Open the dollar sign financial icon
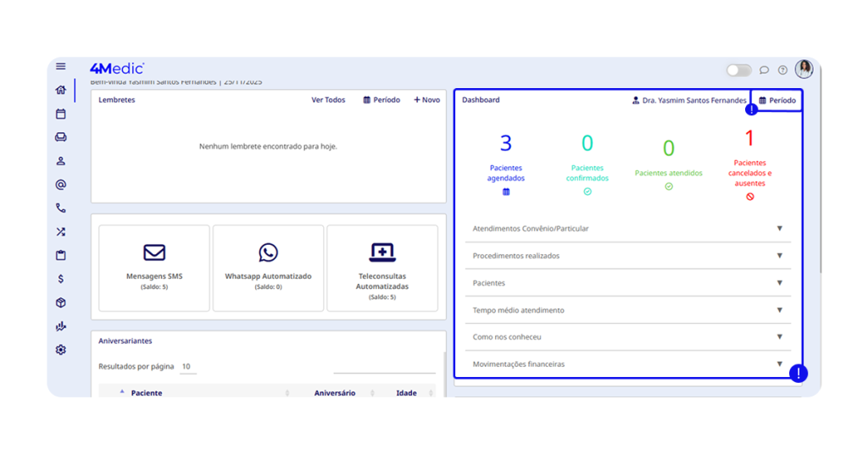The image size is (868, 455). 60,279
